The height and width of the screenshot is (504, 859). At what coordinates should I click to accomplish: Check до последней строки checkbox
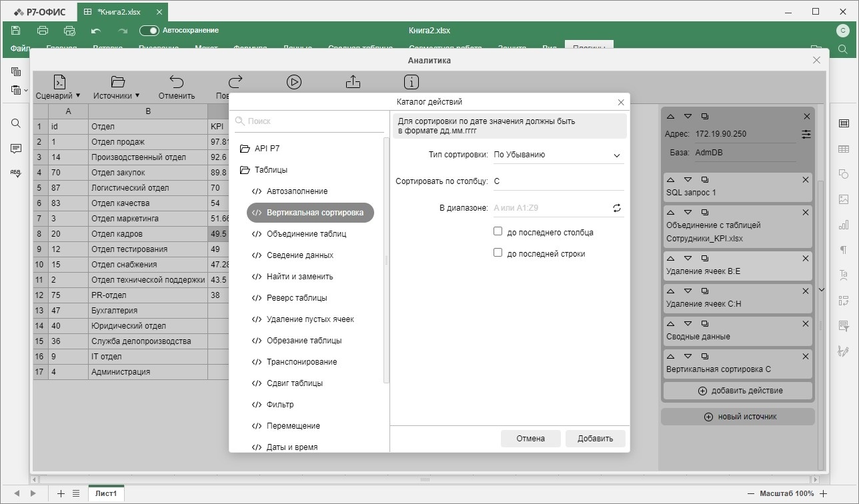[498, 253]
